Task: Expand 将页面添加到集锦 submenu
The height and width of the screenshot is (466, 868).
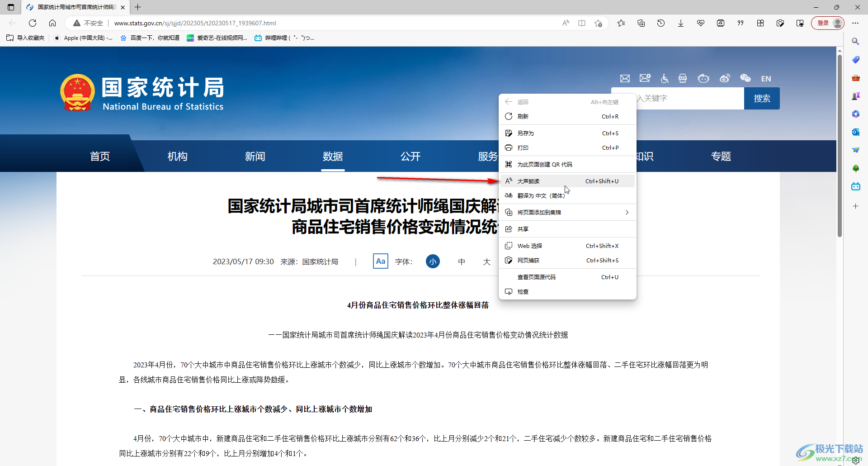Action: [567, 213]
